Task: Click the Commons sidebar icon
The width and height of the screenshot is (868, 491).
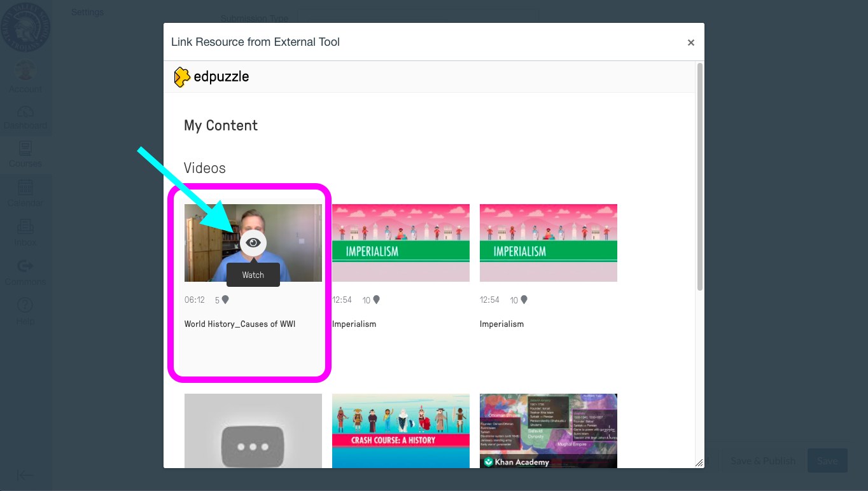Action: tap(25, 267)
